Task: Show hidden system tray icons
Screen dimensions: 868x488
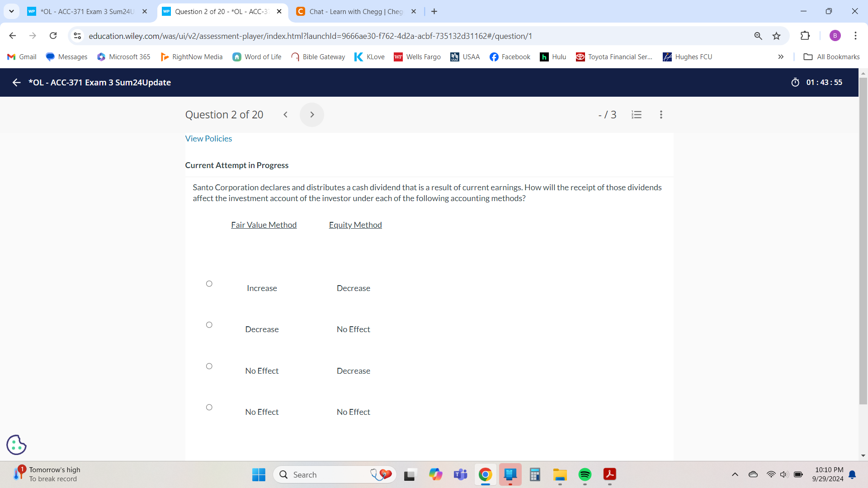Action: [x=735, y=474]
